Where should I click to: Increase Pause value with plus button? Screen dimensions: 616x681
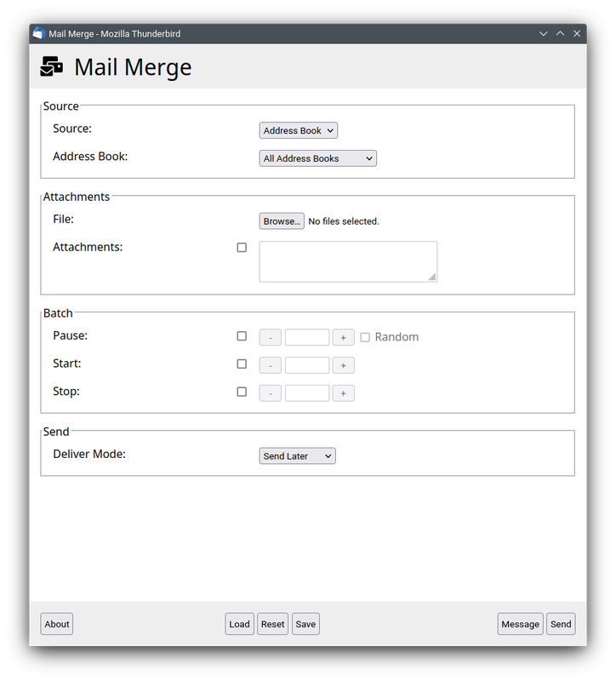pyautogui.click(x=344, y=337)
